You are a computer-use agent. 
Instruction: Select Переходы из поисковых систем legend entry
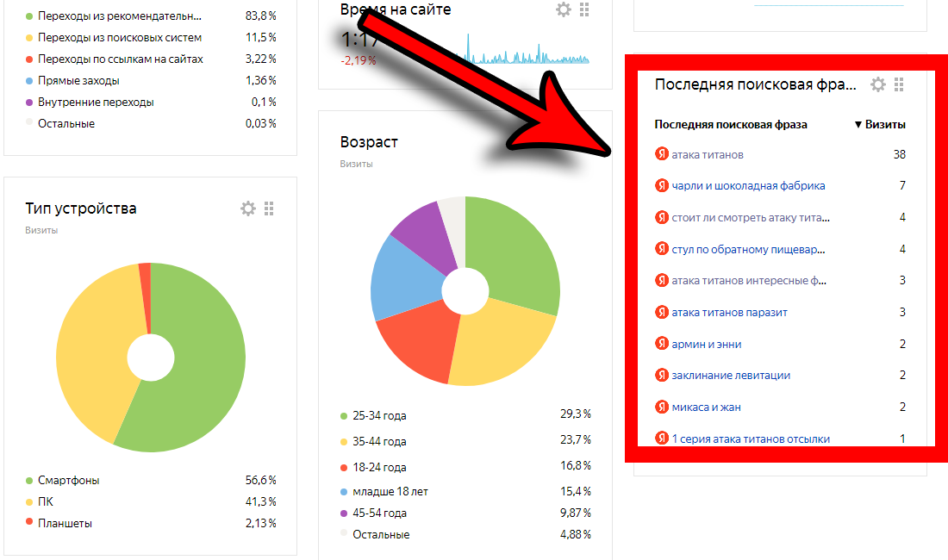click(x=120, y=37)
